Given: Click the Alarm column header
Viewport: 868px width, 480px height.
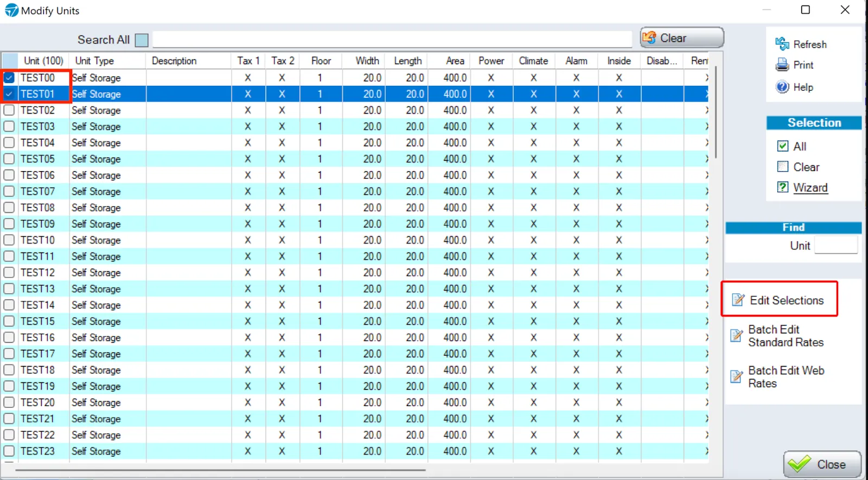Looking at the screenshot, I should pyautogui.click(x=576, y=61).
